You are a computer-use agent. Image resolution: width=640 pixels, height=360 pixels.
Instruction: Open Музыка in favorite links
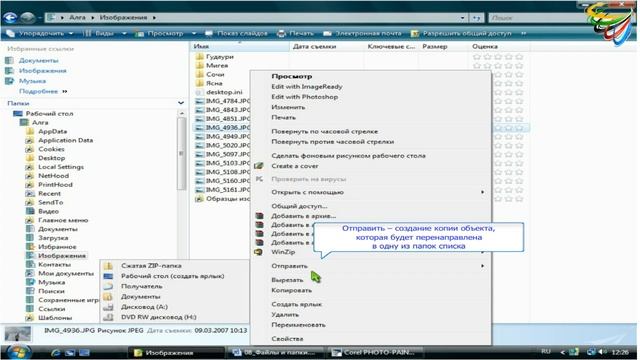click(x=32, y=81)
